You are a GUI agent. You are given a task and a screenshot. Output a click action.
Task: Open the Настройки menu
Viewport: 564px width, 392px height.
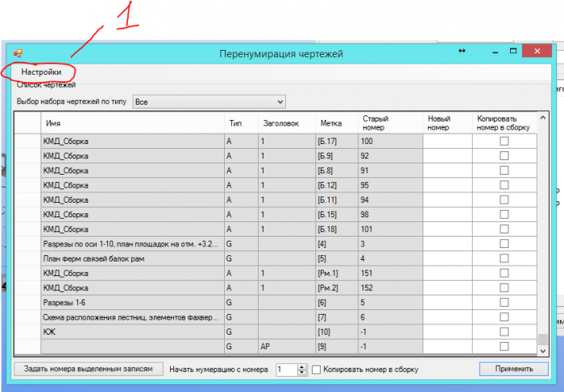[41, 72]
